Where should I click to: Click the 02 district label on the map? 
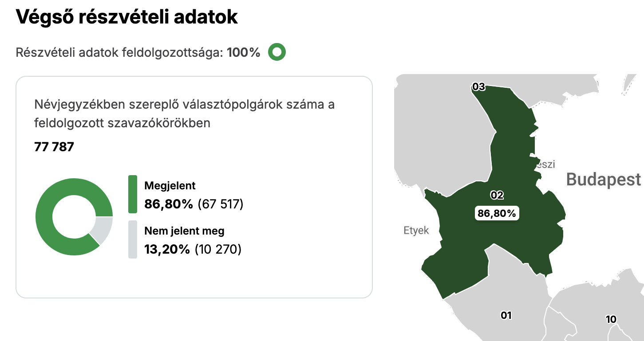coord(497,195)
